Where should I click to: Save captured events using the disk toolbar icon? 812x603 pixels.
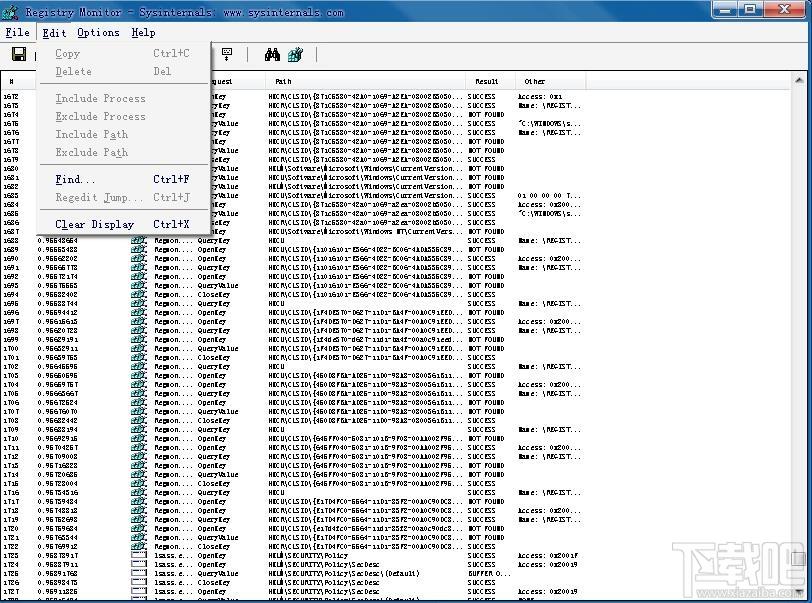tap(18, 54)
